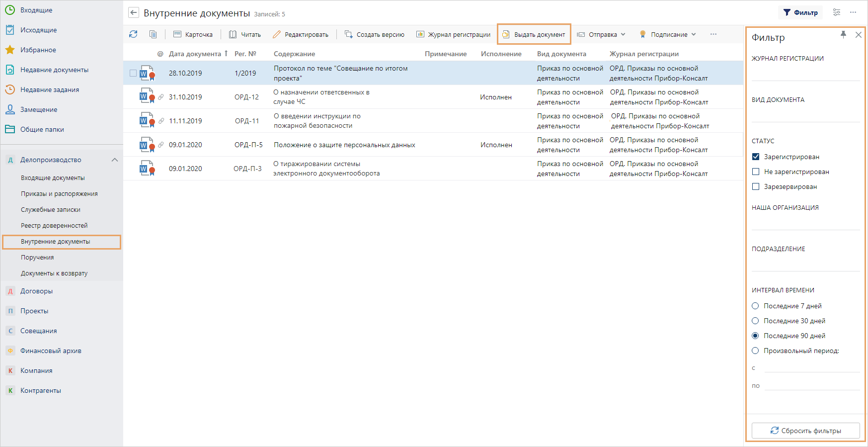Open view settings sliders icon at top right

[x=837, y=12]
